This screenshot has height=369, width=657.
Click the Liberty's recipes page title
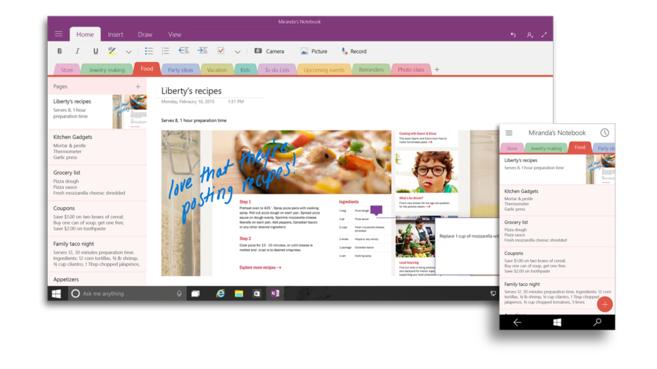[x=191, y=91]
